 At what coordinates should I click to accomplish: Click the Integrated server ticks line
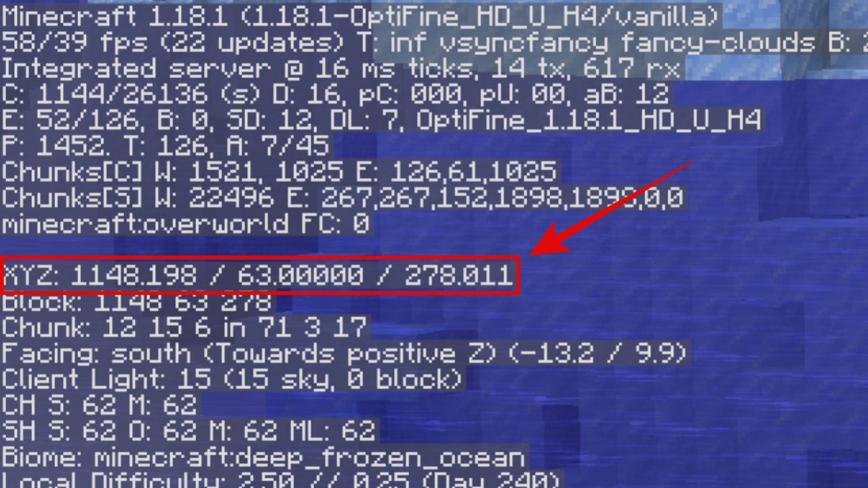click(x=341, y=69)
